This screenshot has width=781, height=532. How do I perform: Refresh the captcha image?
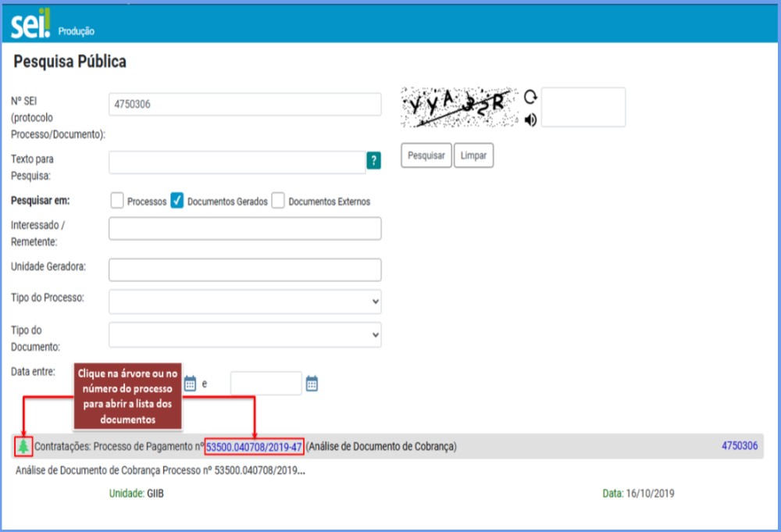coord(530,97)
